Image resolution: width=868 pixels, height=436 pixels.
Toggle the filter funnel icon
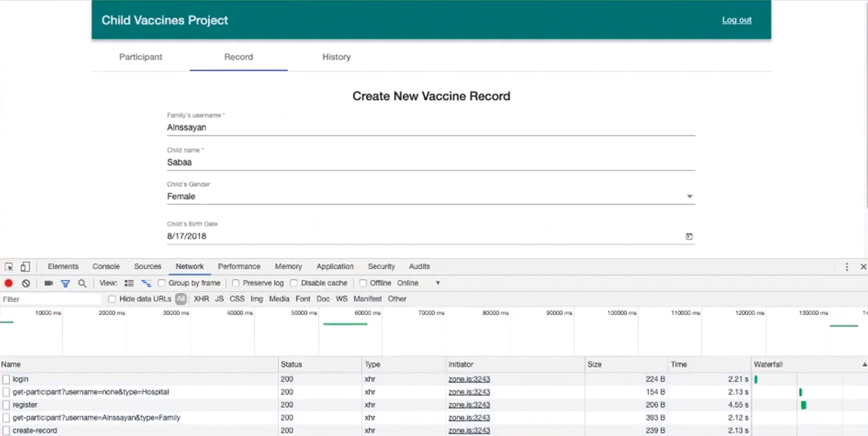click(x=65, y=283)
